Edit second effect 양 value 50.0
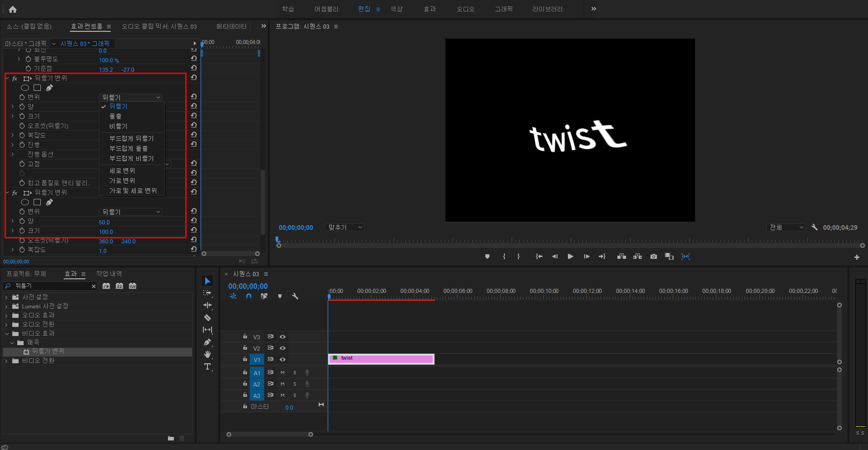Image resolution: width=868 pixels, height=450 pixels. (104, 223)
